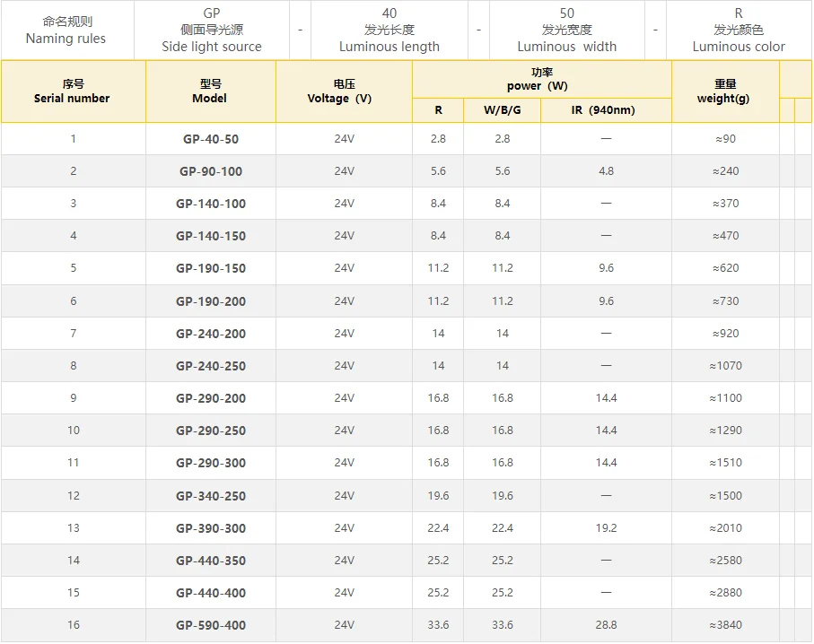Select the Voltage (V) column header
The width and height of the screenshot is (814, 644).
click(344, 91)
